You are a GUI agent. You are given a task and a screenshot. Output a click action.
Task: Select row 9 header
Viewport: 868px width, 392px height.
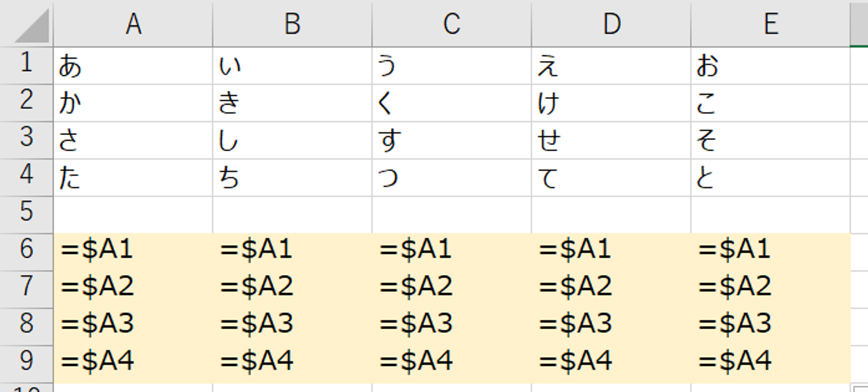pyautogui.click(x=27, y=365)
